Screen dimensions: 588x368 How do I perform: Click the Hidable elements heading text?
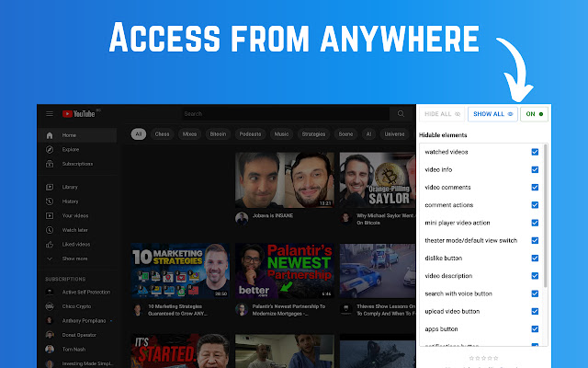(x=443, y=135)
